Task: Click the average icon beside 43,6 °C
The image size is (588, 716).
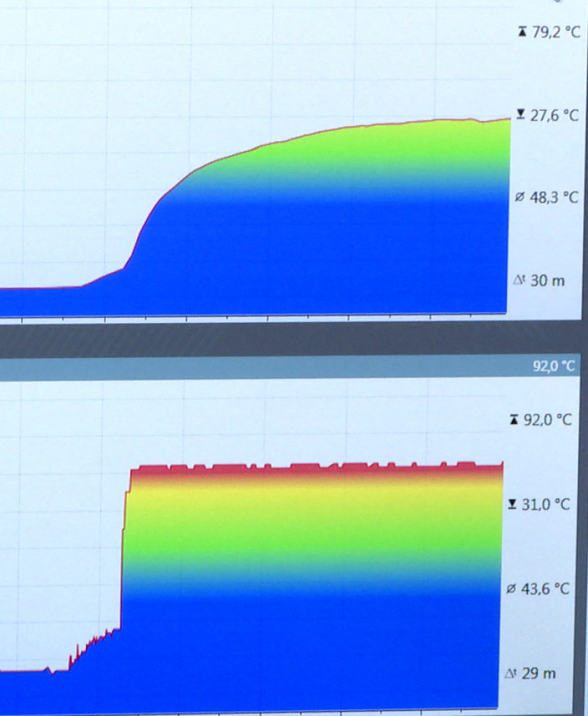Action: coord(511,589)
